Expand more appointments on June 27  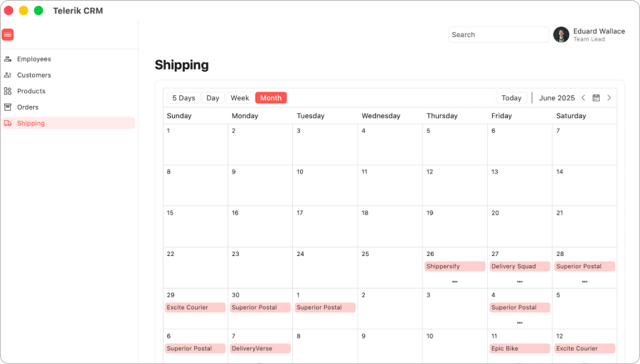pyautogui.click(x=520, y=282)
